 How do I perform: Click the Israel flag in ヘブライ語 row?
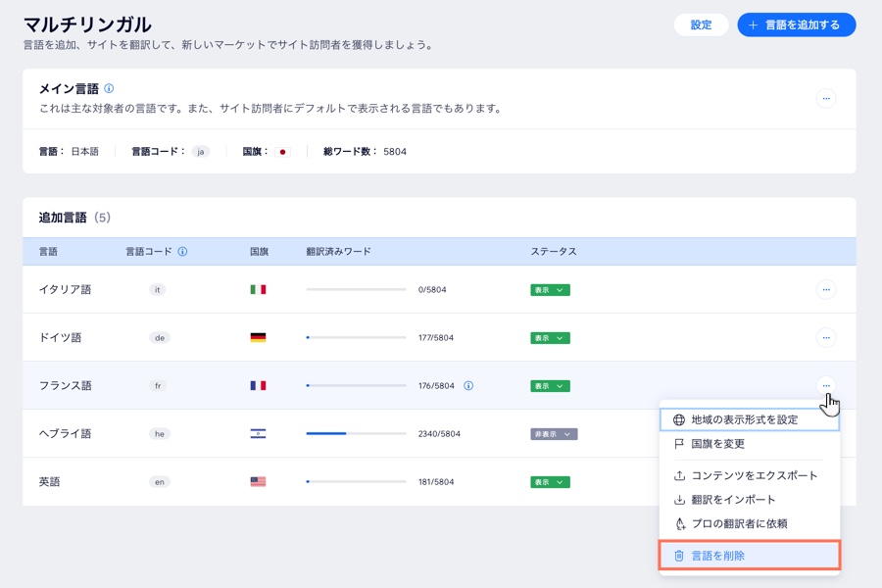coord(258,434)
